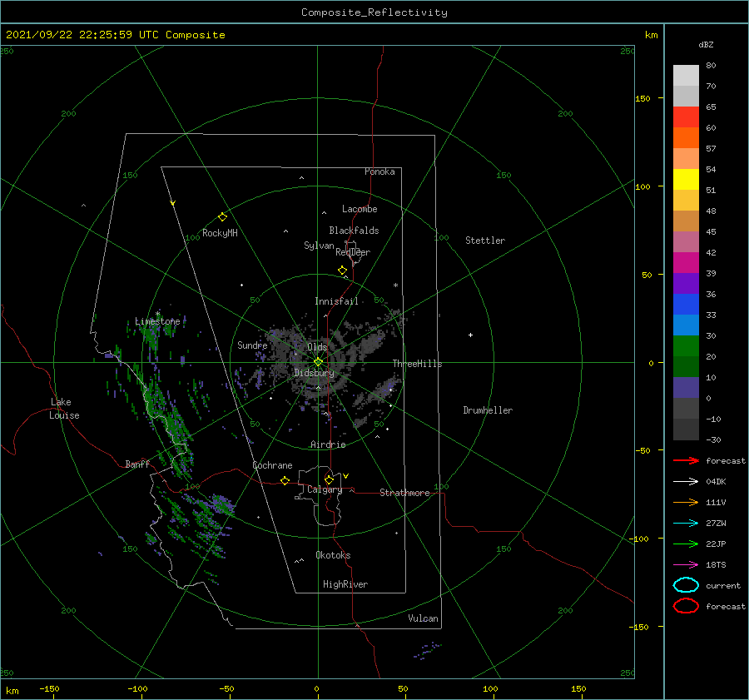This screenshot has height=700, width=749.
Task: Select the white asterisk above Limestone label
Action: pyautogui.click(x=157, y=314)
